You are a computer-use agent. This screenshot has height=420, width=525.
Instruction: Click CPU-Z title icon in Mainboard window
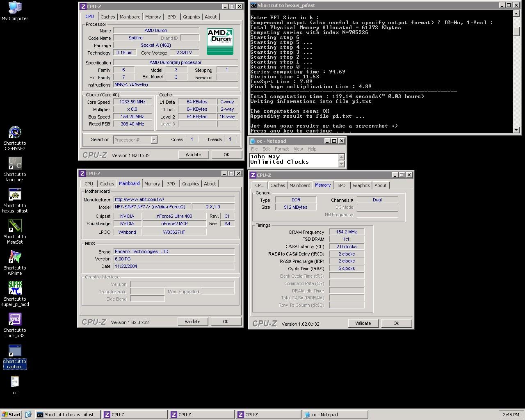82,173
